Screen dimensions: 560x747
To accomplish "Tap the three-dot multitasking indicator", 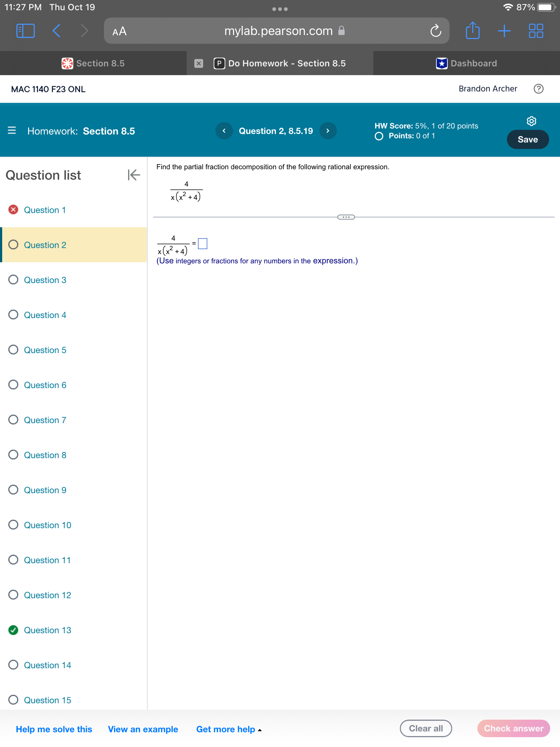I will [280, 9].
